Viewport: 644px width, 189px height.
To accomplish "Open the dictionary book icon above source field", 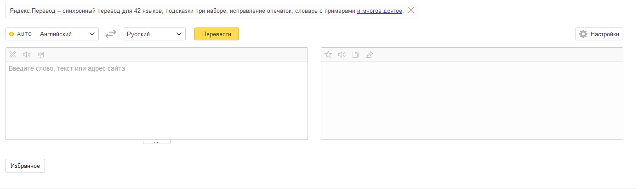I will (x=40, y=55).
